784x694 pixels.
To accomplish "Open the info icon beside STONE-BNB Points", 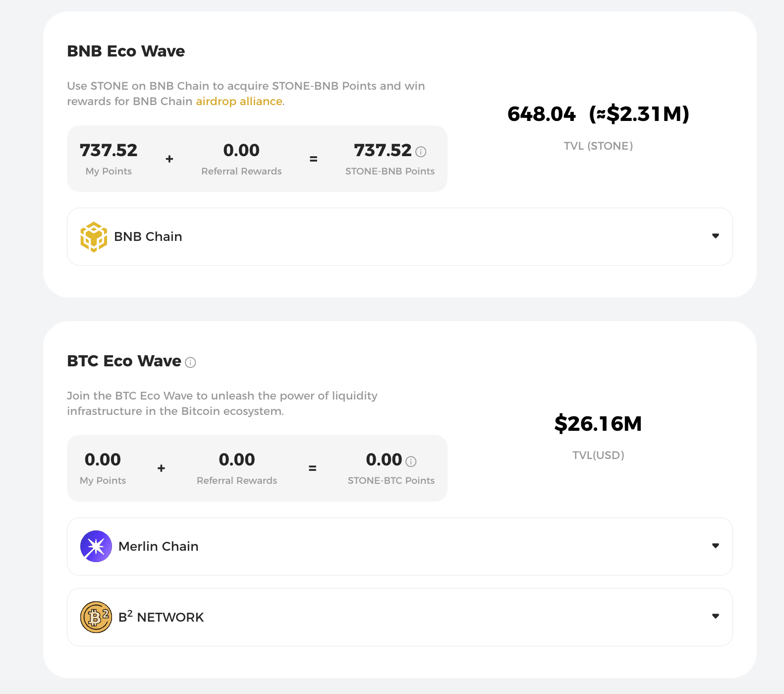I will [421, 152].
